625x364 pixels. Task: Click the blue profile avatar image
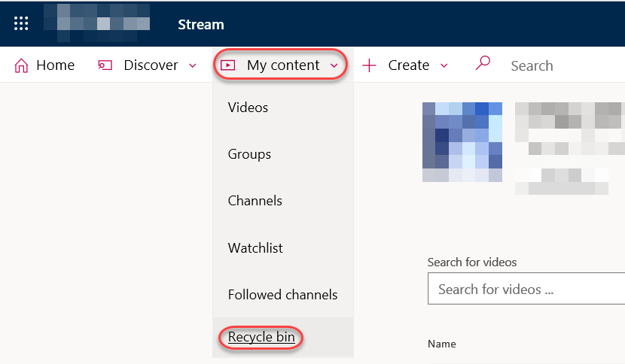pos(462,142)
